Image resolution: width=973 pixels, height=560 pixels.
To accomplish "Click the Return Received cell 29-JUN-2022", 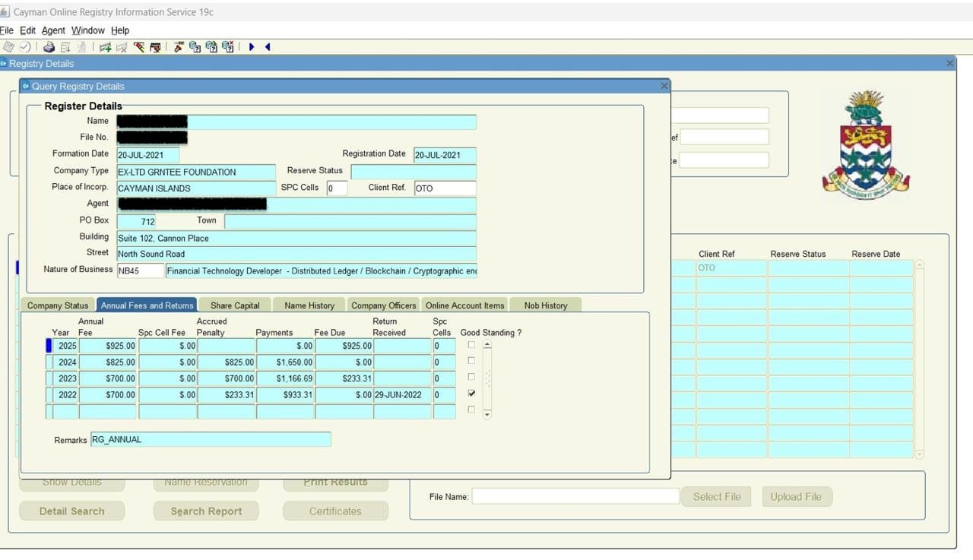I will pos(402,394).
